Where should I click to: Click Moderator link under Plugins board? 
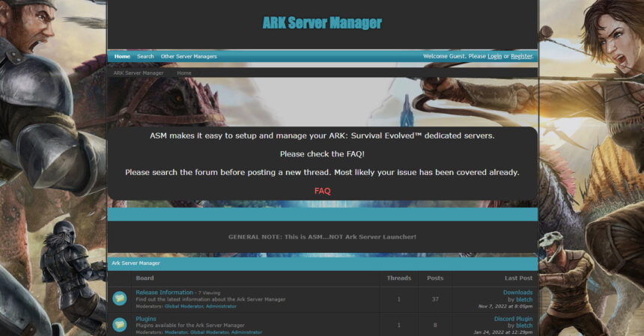point(176,332)
